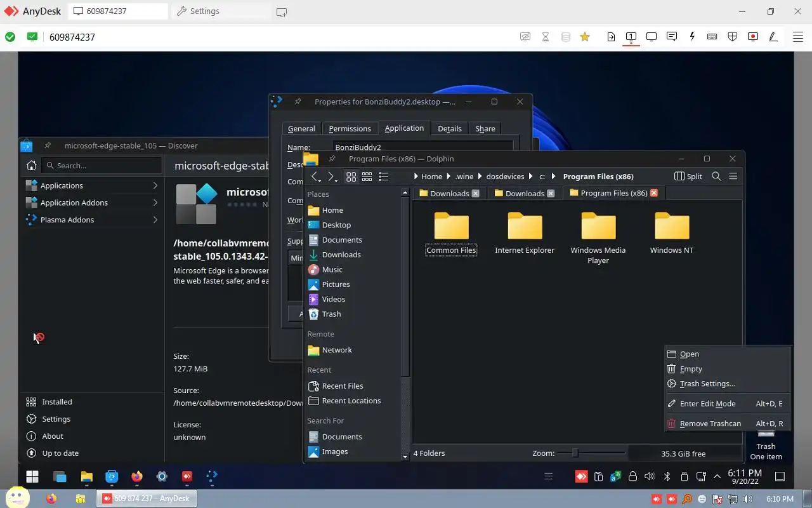Select remote display 1 icon in AnyDesk

point(631,37)
